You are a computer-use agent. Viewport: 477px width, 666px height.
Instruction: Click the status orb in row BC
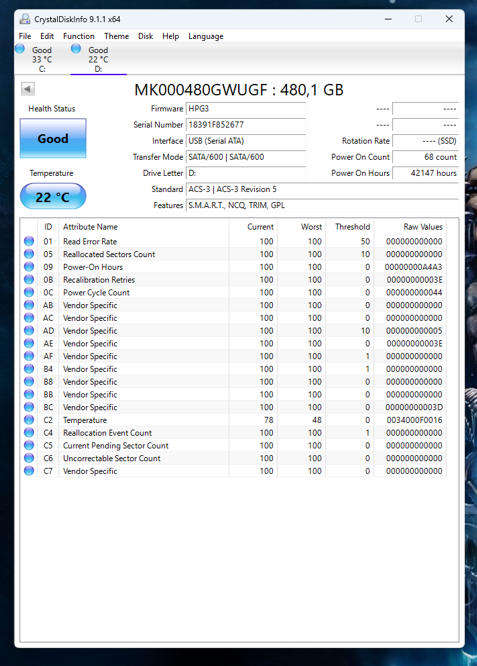29,407
